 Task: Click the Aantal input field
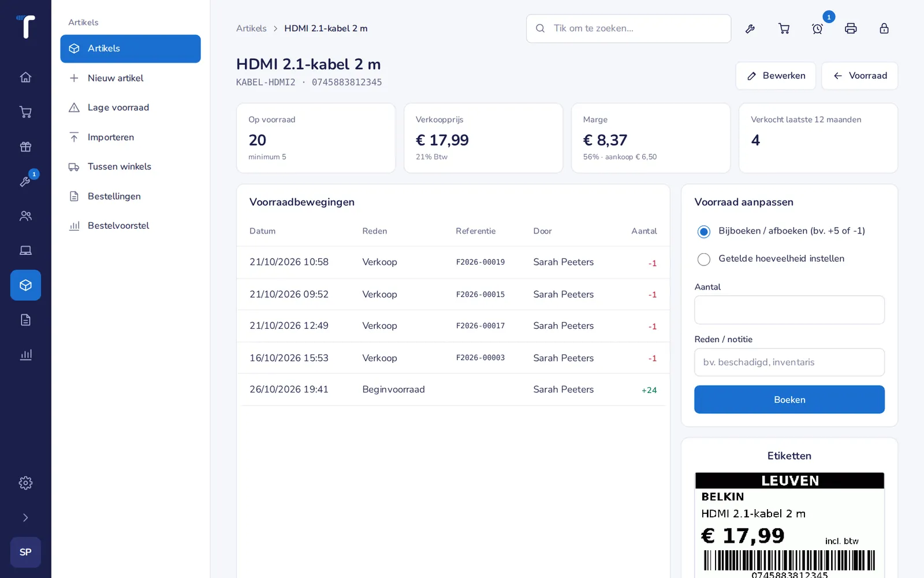[789, 310]
